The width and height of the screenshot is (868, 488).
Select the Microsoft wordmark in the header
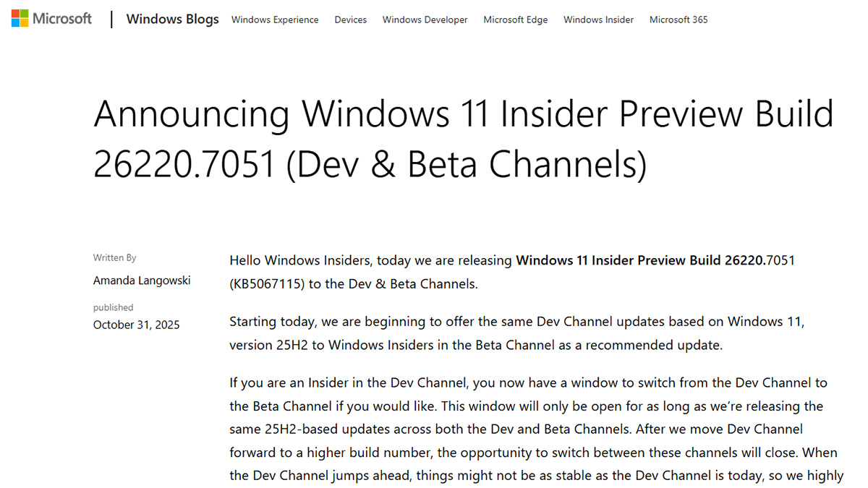tap(61, 18)
